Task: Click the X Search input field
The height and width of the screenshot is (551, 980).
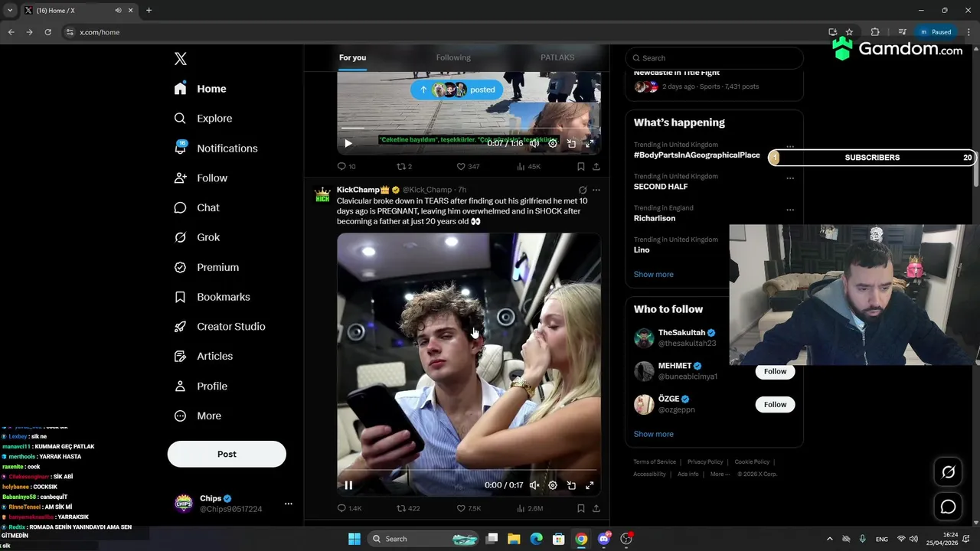Action: tap(714, 58)
